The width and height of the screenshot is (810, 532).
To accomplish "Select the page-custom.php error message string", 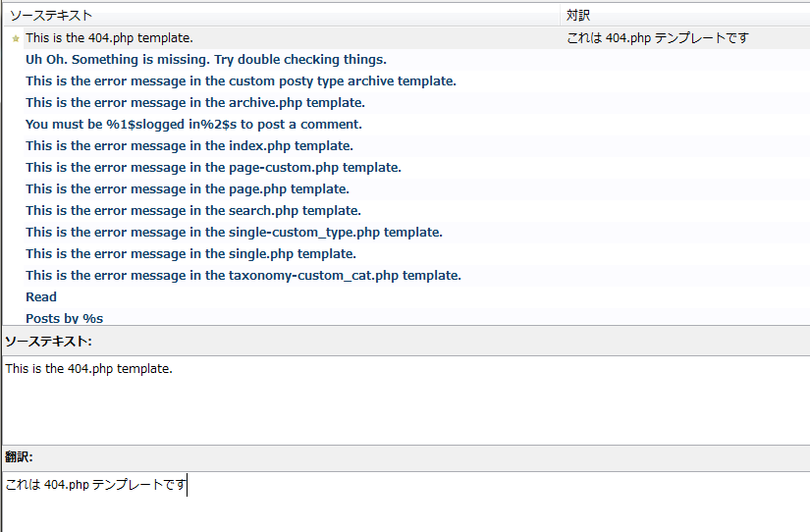I will 213,168.
